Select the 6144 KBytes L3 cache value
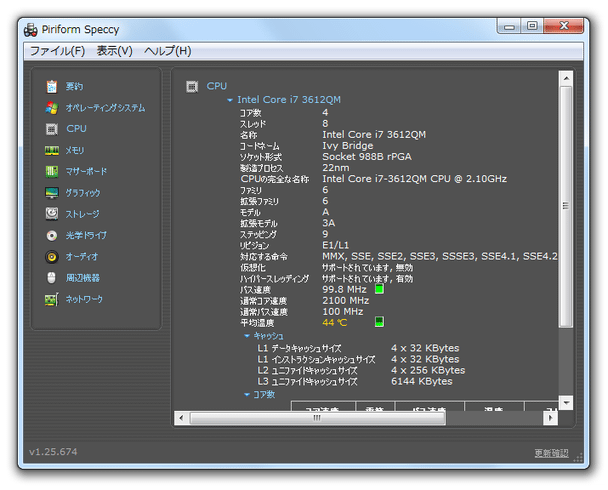Image resolution: width=608 pixels, height=490 pixels. coord(421,381)
